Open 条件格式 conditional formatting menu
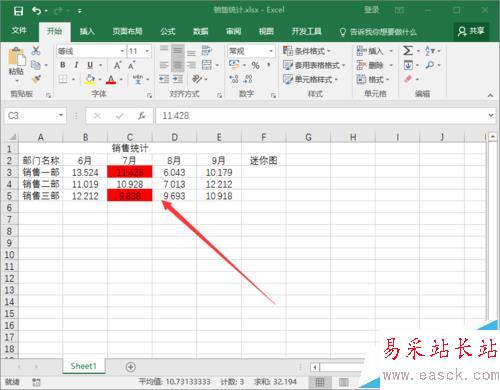This screenshot has width=500, height=390. (306, 51)
